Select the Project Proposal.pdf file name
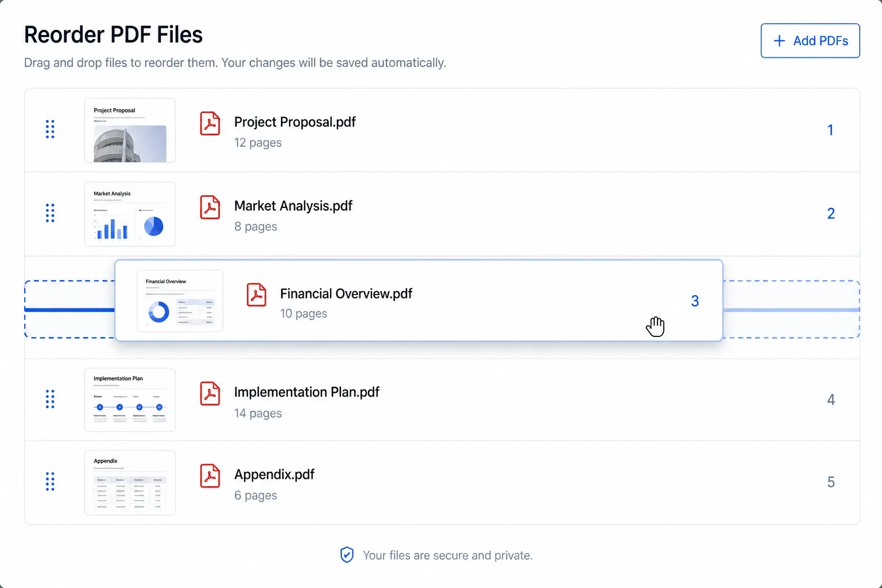 pos(295,122)
